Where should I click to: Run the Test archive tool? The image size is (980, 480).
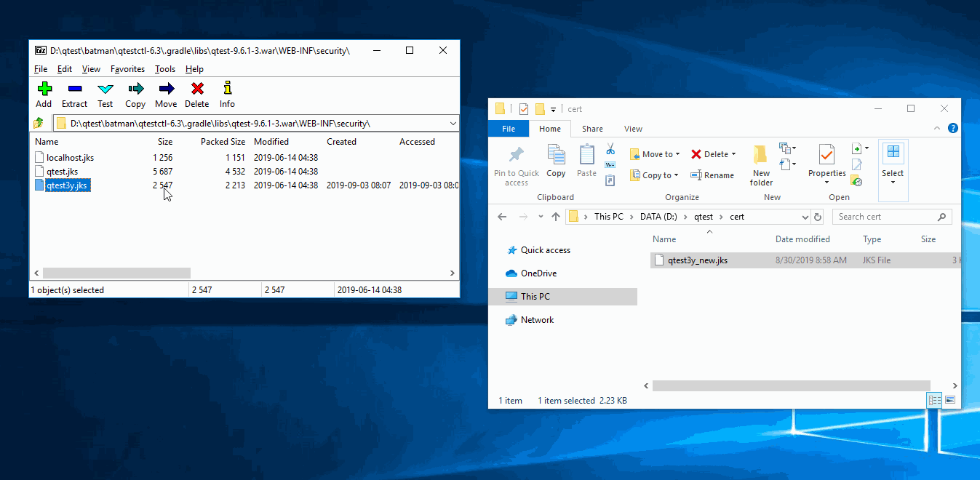point(105,95)
